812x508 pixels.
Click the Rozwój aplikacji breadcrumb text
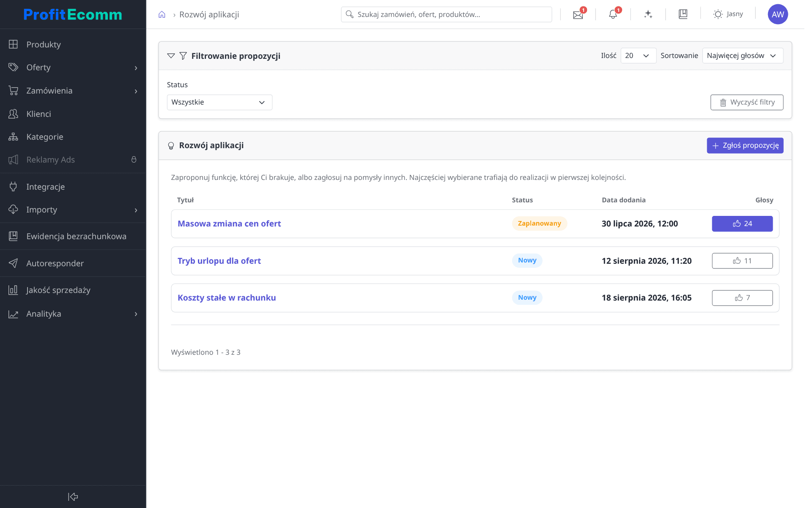pyautogui.click(x=209, y=14)
